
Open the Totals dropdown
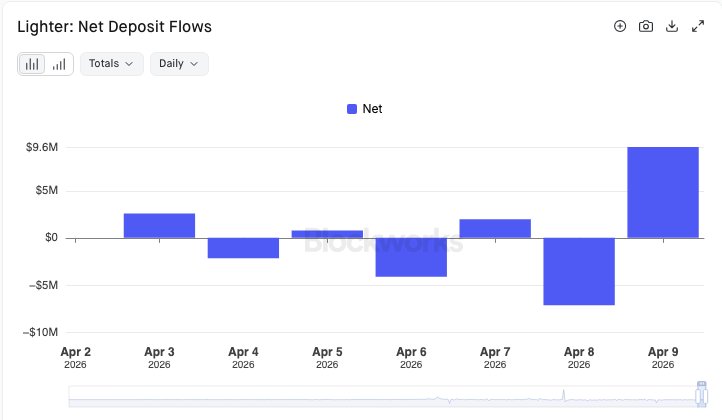click(x=111, y=64)
